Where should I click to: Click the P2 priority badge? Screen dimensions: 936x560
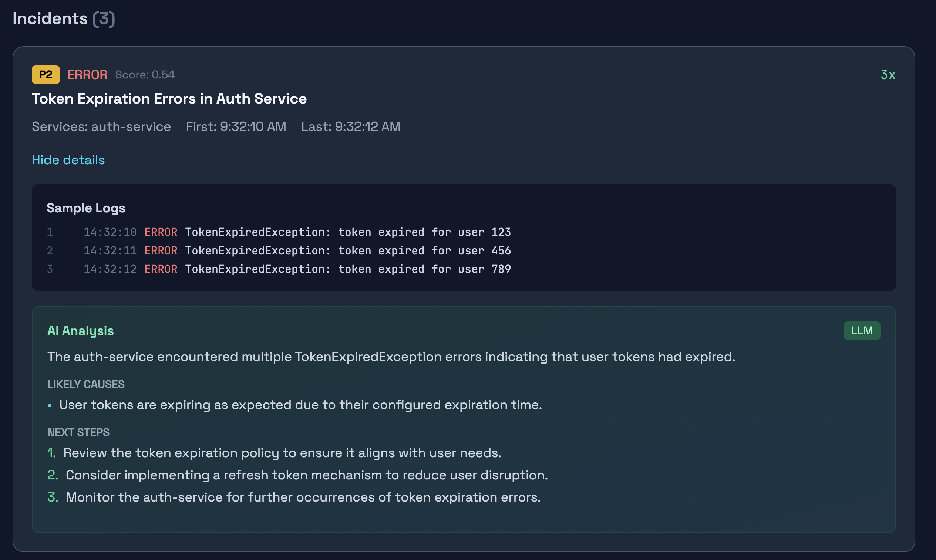tap(46, 75)
